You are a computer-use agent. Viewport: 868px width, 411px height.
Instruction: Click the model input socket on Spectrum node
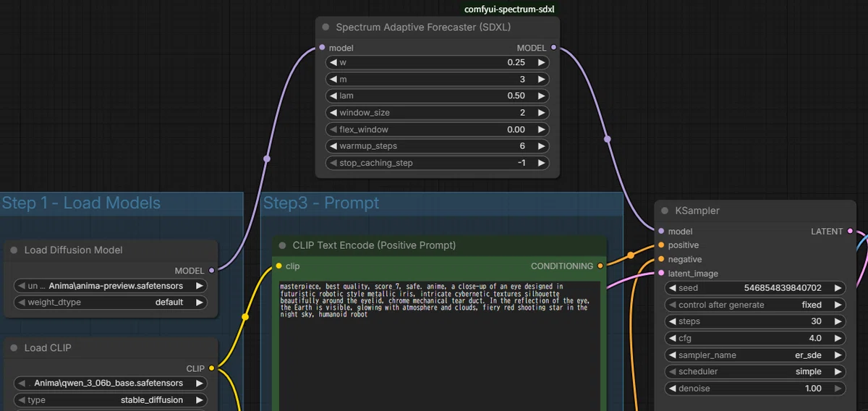[x=322, y=48]
